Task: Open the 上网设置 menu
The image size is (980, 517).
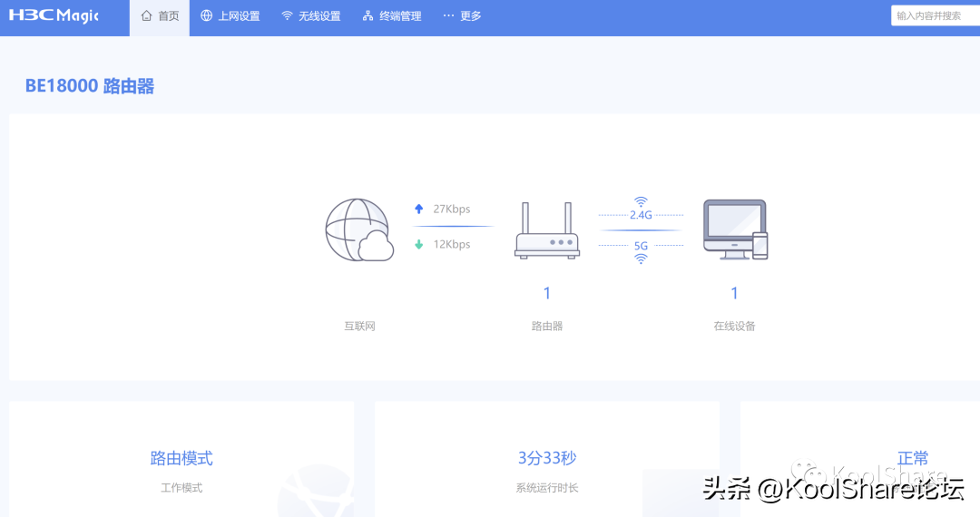Action: click(x=230, y=16)
